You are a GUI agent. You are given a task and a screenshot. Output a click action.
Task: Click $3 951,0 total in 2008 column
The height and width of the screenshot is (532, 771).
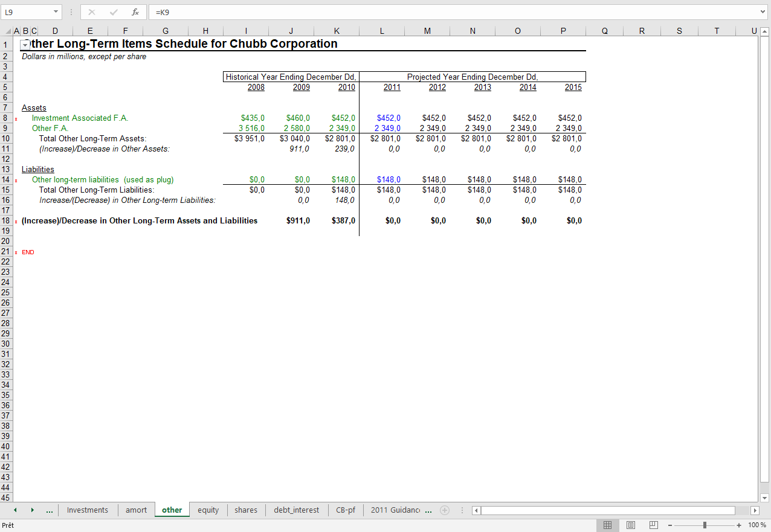250,139
